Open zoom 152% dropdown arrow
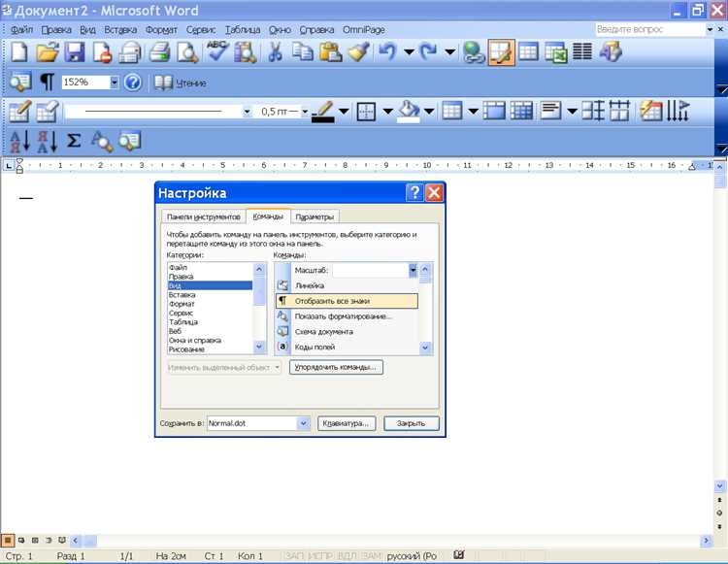The image size is (728, 564). tap(115, 83)
